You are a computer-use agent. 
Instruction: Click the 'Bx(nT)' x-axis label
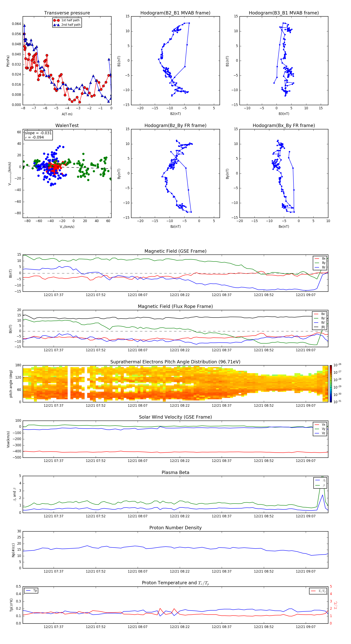tap(284, 227)
